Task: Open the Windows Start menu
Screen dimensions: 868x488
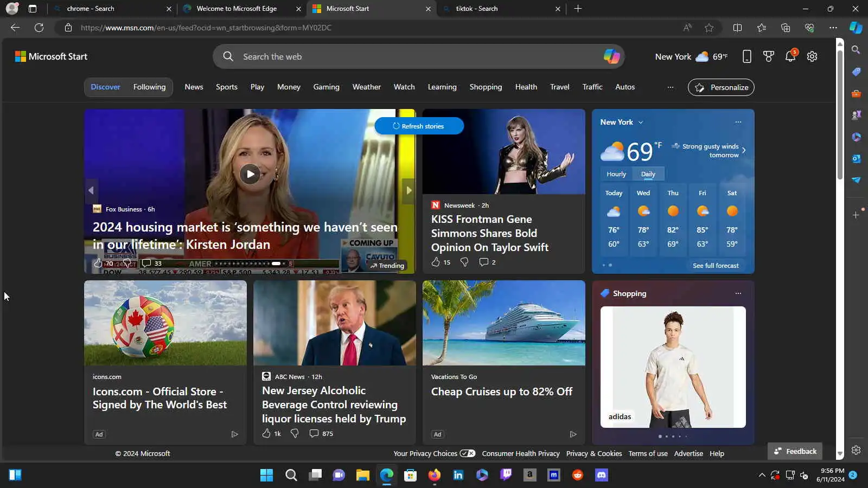Action: (267, 476)
